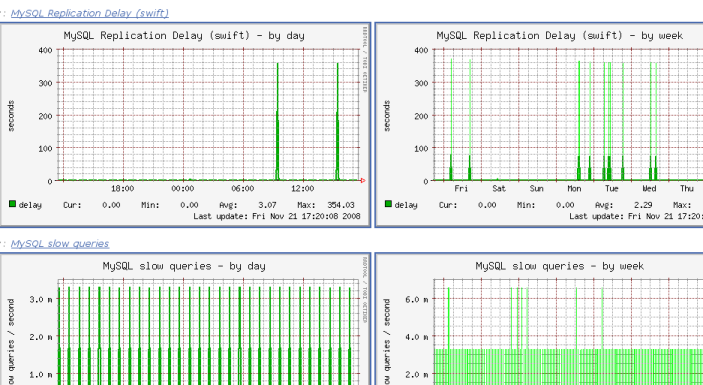Click the Min value 0.00 in the week graph
The width and height of the screenshot is (703, 385).
click(564, 205)
